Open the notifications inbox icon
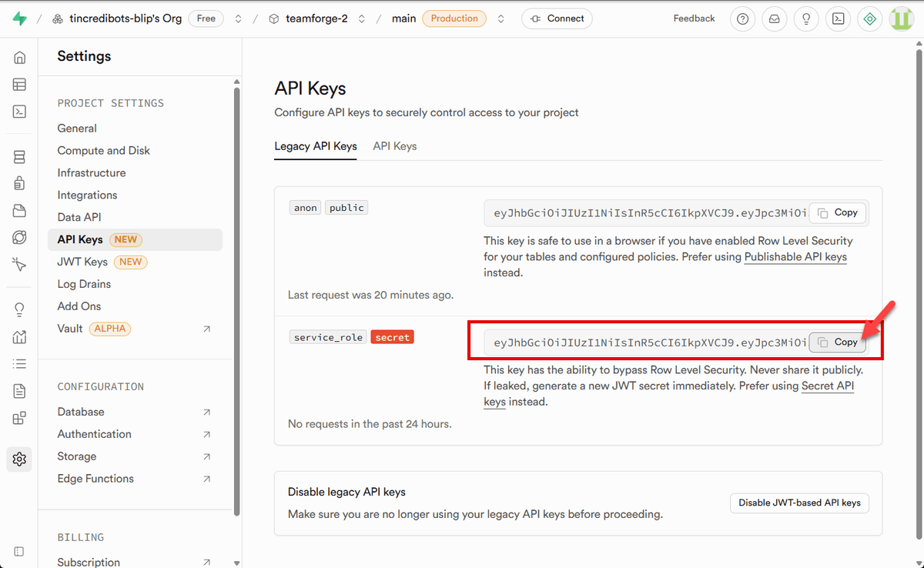 pos(774,18)
